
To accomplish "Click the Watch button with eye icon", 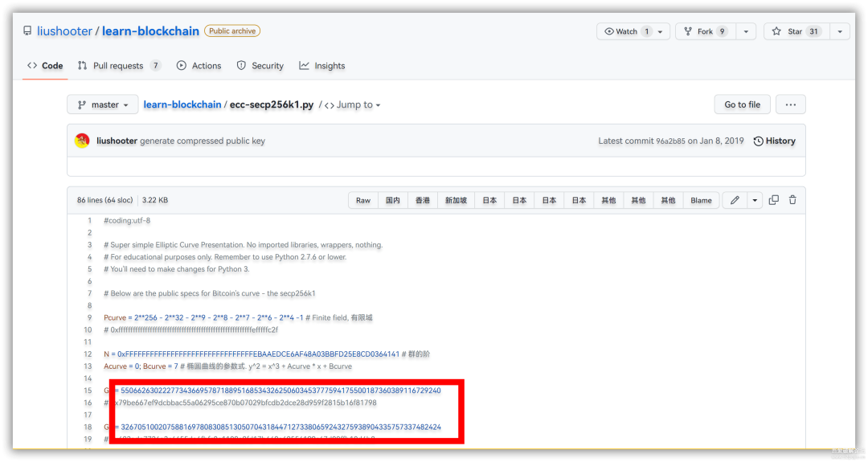I will point(627,31).
